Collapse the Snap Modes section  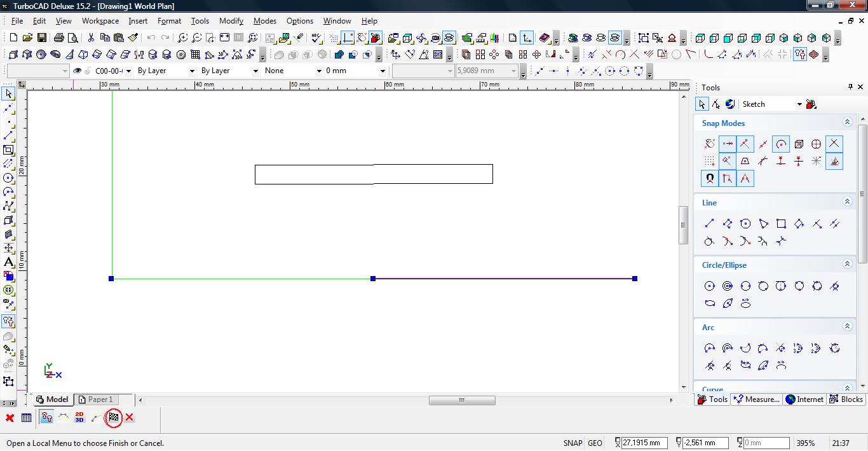point(847,122)
